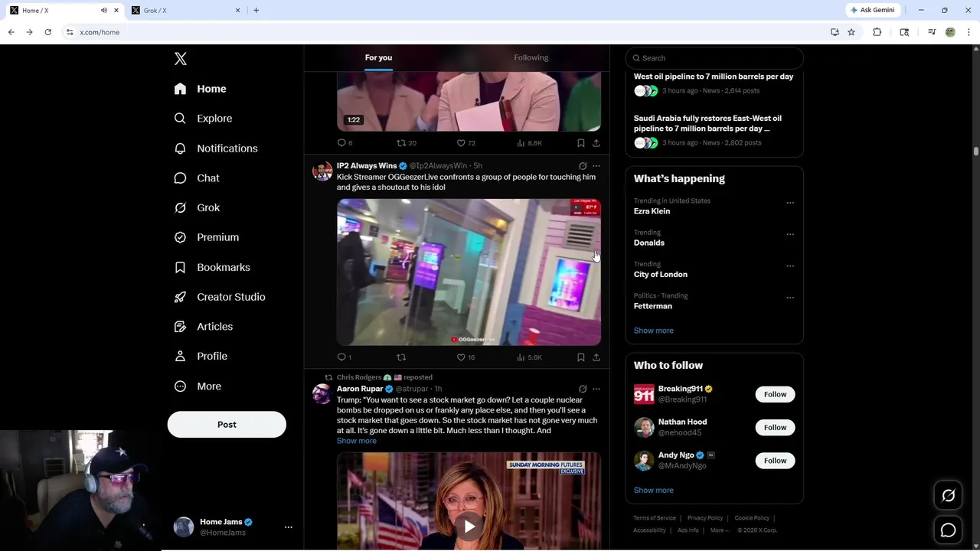Open the More sidebar menu

(198, 386)
